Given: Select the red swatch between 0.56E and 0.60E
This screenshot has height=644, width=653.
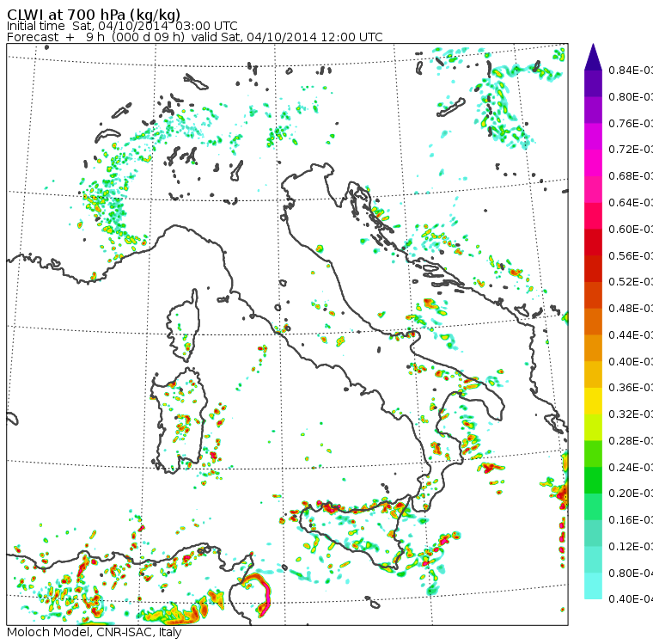Looking at the screenshot, I should pyautogui.click(x=593, y=242).
